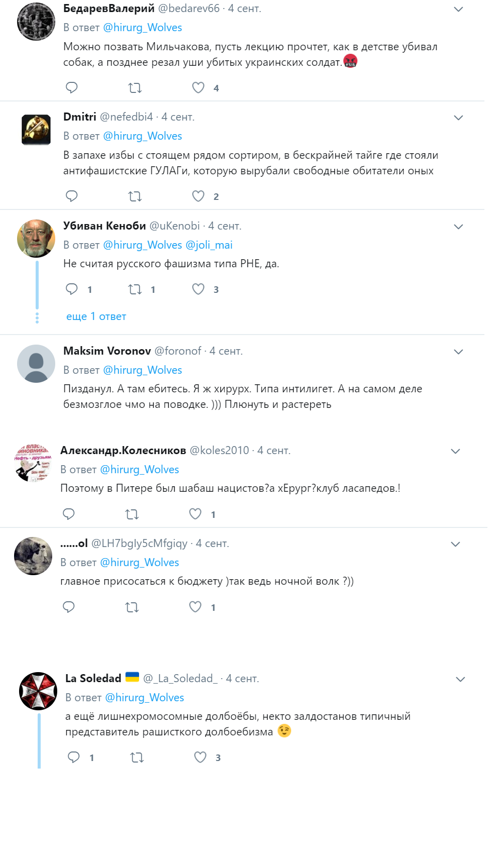Viewport: 504px width, 864px height.
Task: Retweet La Soledad's tweet
Action: click(137, 758)
